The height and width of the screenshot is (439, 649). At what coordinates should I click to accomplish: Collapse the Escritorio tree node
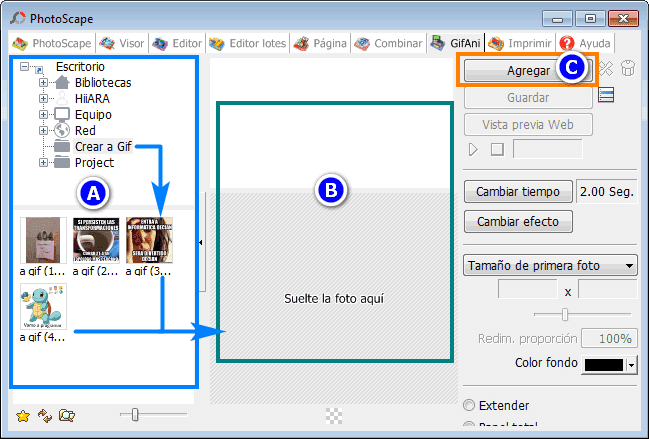coord(24,66)
